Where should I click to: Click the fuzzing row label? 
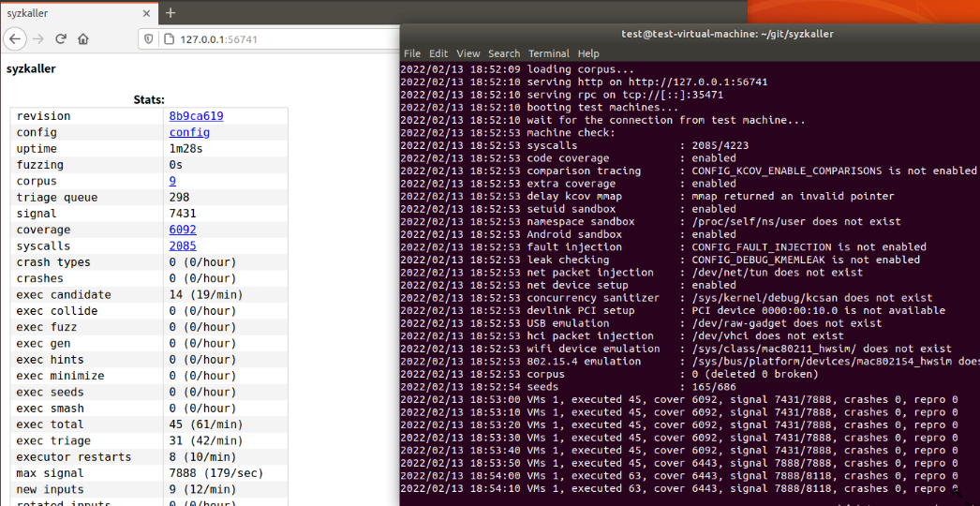[40, 165]
